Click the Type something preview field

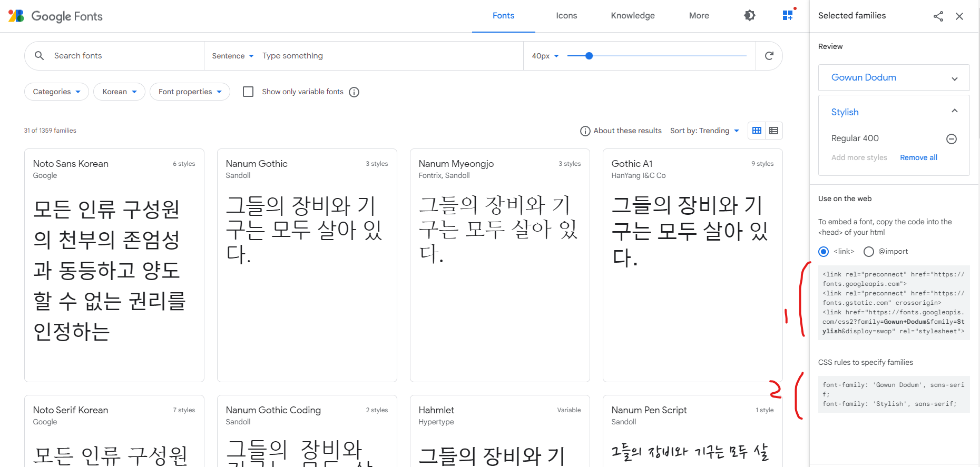pyautogui.click(x=390, y=56)
